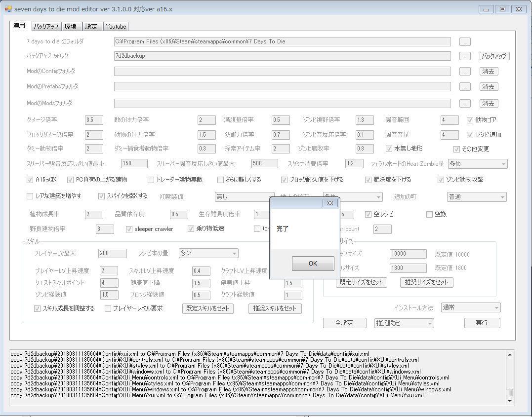Click the 7 days to die folder path field
Viewport: 532px width, 417px height.
tap(282, 41)
